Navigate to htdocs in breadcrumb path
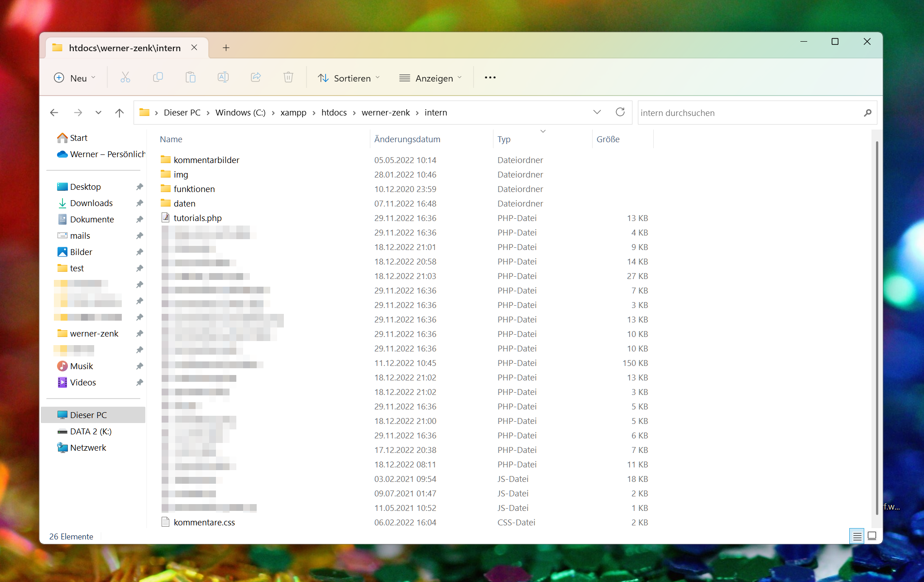 (334, 113)
